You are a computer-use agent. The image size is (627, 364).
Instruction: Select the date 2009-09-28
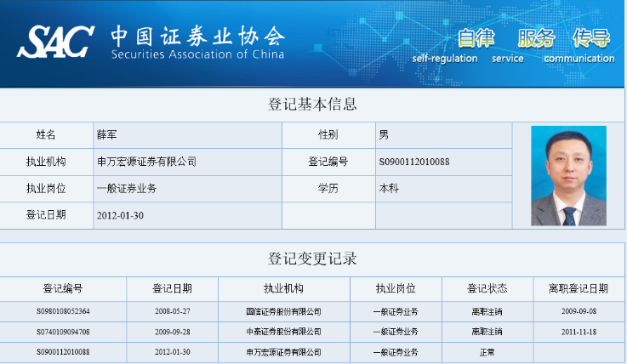173,332
